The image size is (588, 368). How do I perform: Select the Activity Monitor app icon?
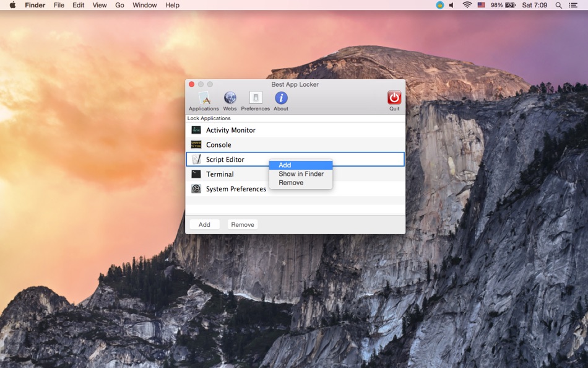coord(196,130)
